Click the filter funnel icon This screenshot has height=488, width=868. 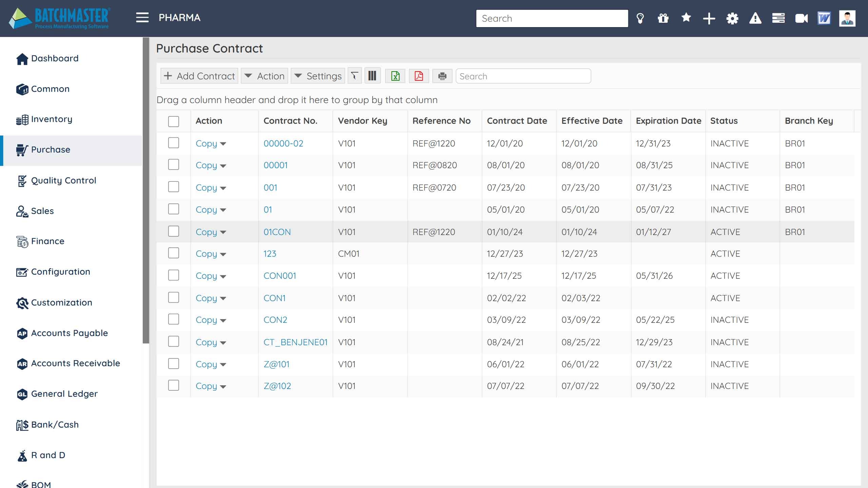354,76
